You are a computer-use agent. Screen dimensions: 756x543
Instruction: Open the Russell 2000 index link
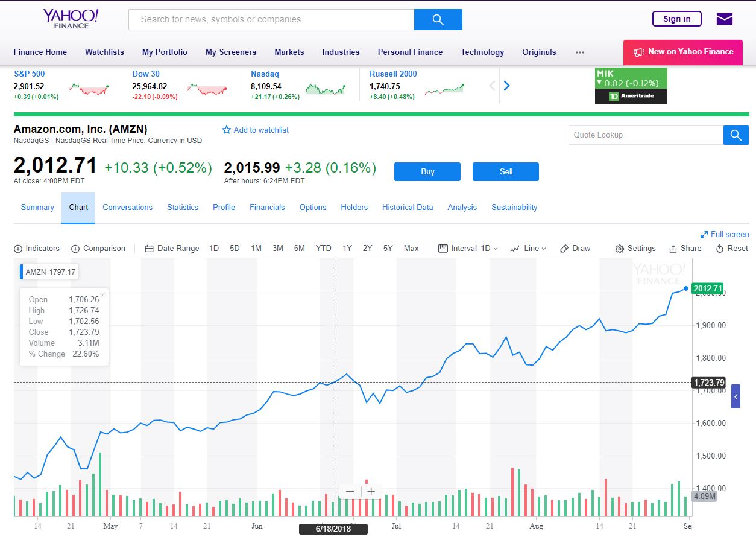pos(393,74)
